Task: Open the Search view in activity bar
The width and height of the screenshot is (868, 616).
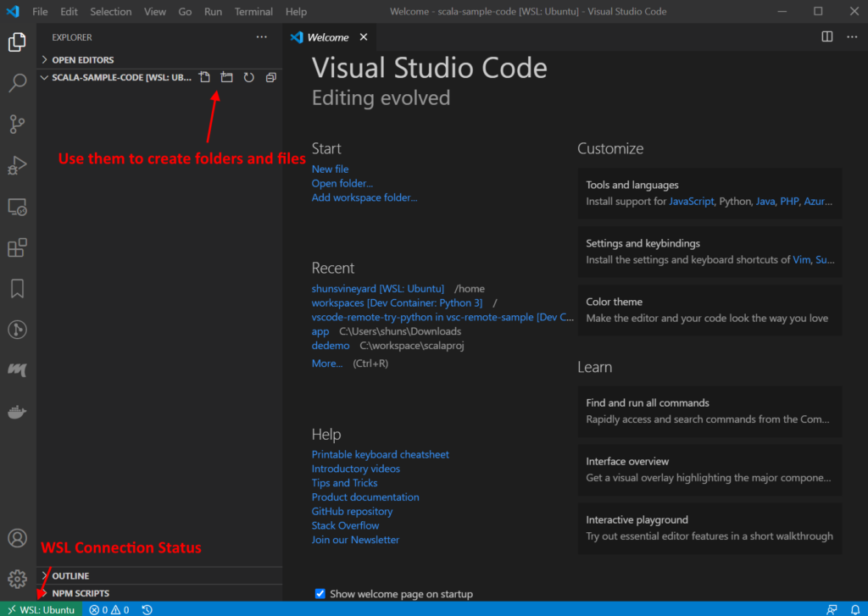Action: coord(18,83)
